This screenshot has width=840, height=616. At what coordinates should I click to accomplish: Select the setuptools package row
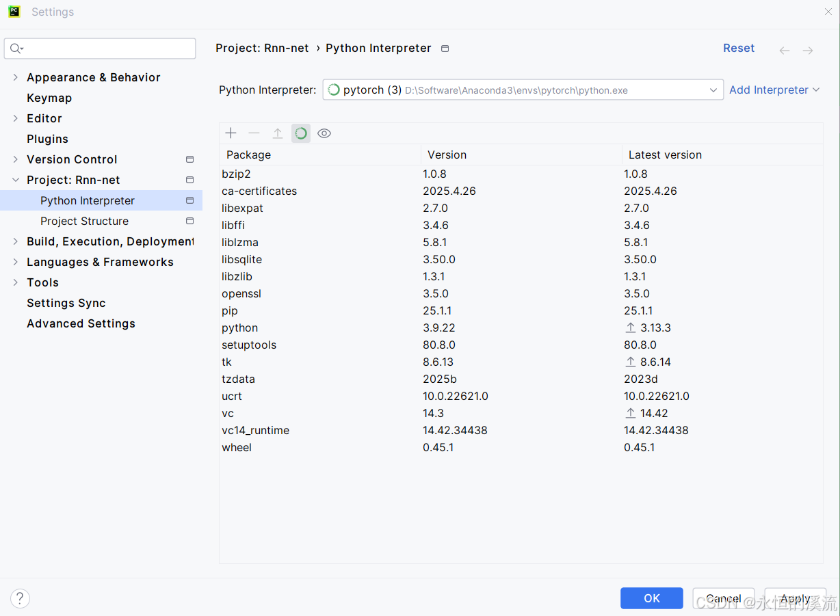[521, 345]
